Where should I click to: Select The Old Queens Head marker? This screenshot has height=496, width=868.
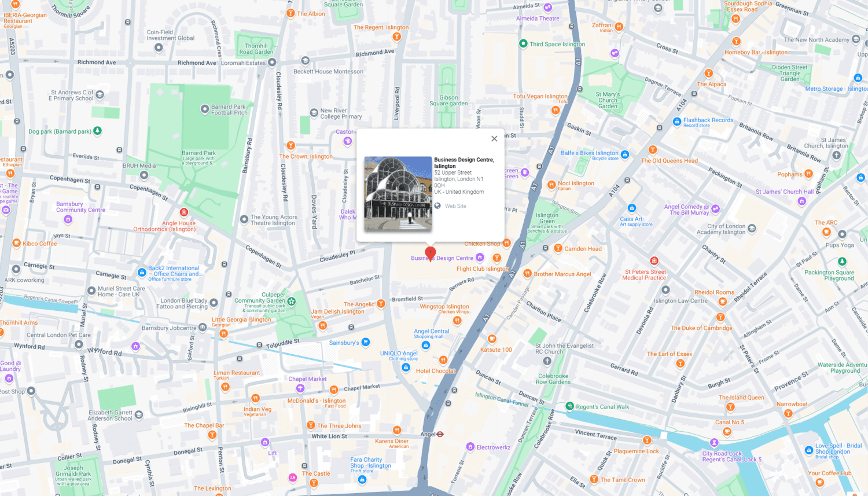pos(653,150)
